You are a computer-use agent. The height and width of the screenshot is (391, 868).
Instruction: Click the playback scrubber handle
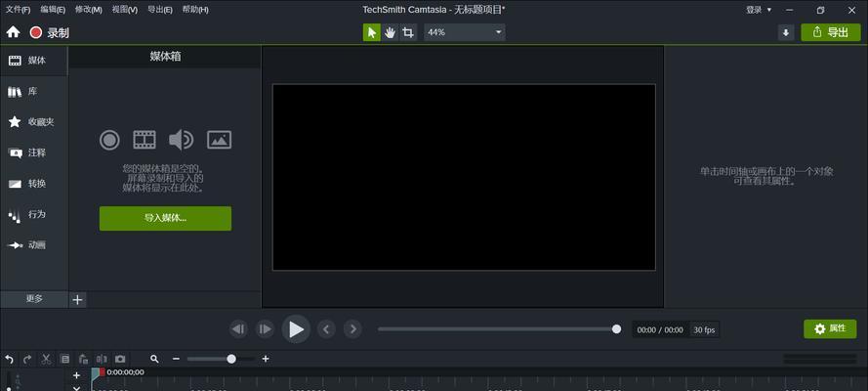point(617,329)
